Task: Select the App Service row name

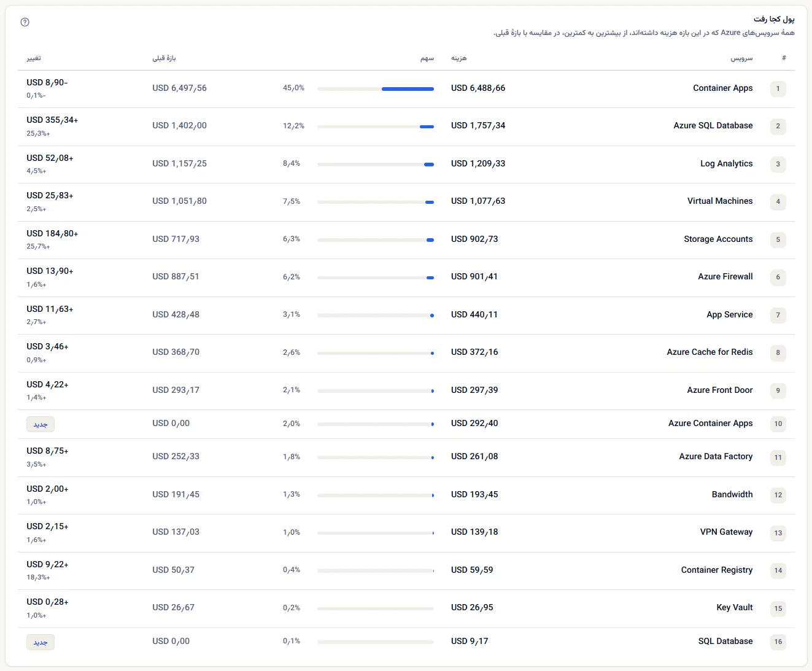Action: pos(730,314)
